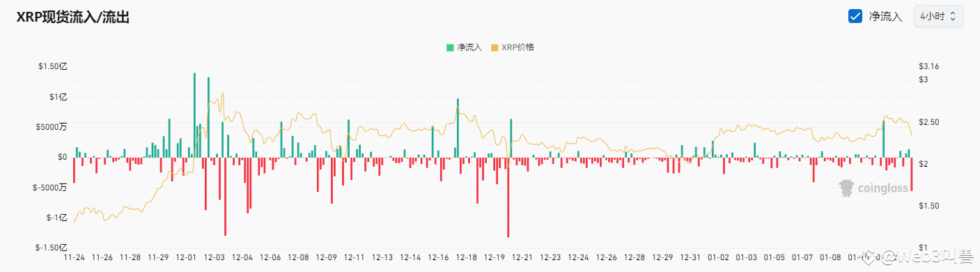
Task: Uncheck the 净流入 checkbox
Action: (x=855, y=16)
